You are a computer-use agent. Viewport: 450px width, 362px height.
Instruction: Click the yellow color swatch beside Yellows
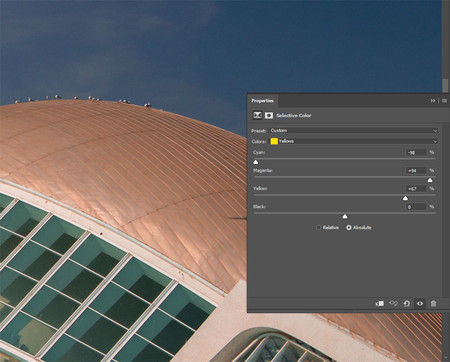(274, 141)
